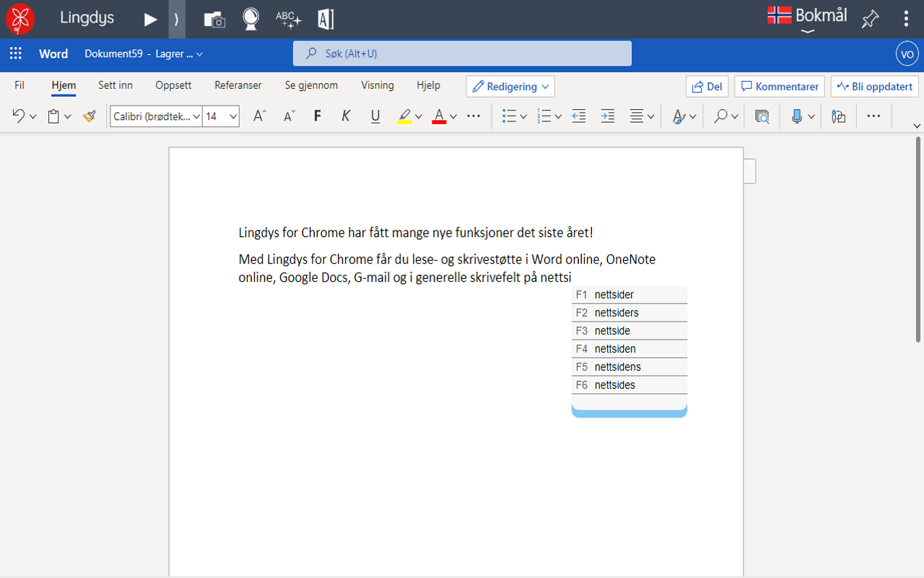
Task: Undo the last action
Action: [19, 116]
